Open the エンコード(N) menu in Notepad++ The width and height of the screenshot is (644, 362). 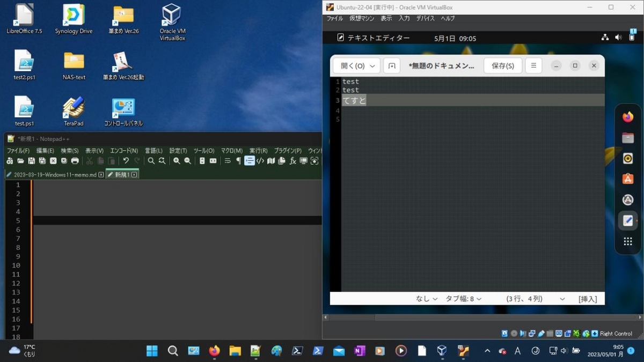click(x=124, y=151)
